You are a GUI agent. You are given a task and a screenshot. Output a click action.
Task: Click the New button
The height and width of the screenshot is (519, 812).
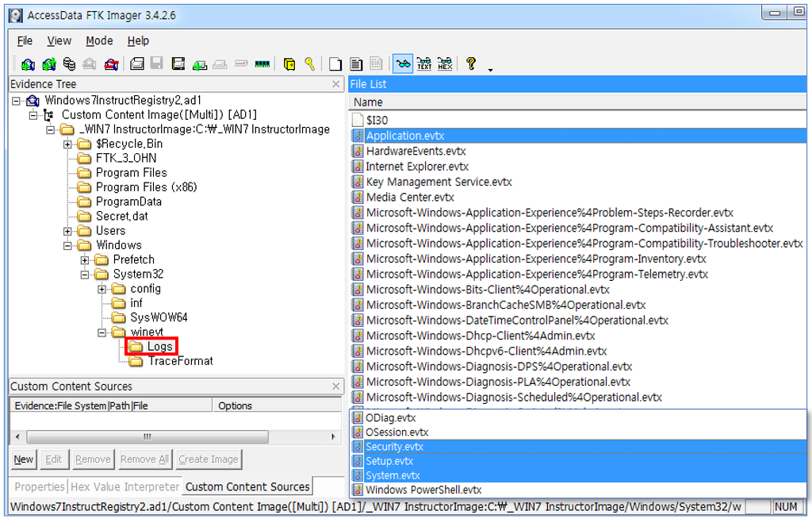[x=24, y=459]
